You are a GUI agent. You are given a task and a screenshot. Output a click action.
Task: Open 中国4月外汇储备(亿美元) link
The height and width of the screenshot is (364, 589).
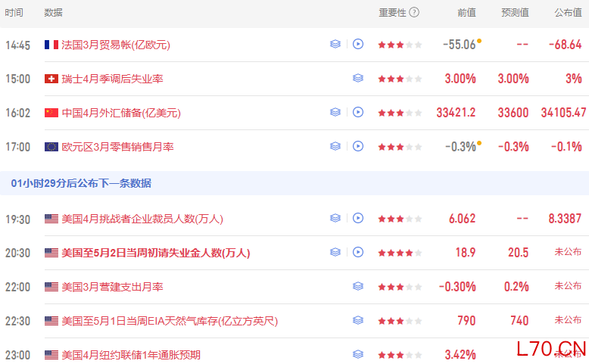click(x=121, y=113)
